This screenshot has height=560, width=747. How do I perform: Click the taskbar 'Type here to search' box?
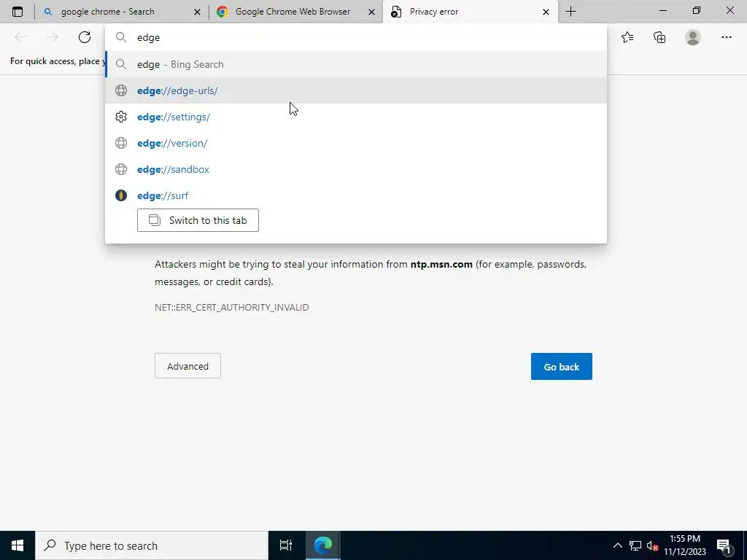[152, 545]
